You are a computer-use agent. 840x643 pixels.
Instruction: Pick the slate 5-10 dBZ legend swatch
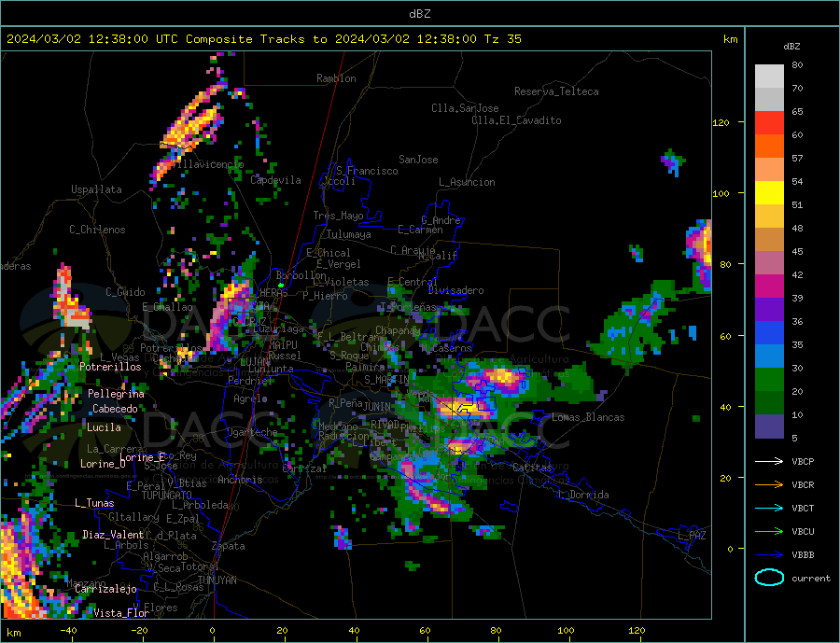pyautogui.click(x=769, y=426)
